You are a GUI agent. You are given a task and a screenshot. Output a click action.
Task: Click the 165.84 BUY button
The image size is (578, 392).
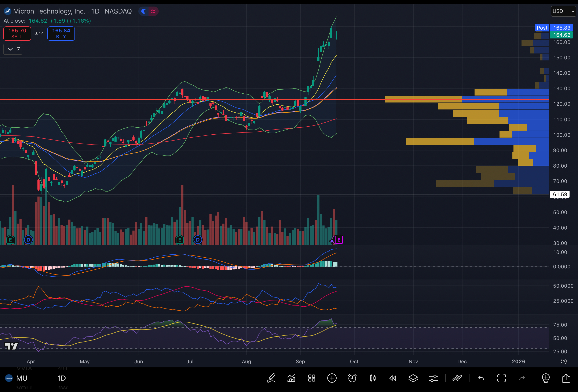61,33
